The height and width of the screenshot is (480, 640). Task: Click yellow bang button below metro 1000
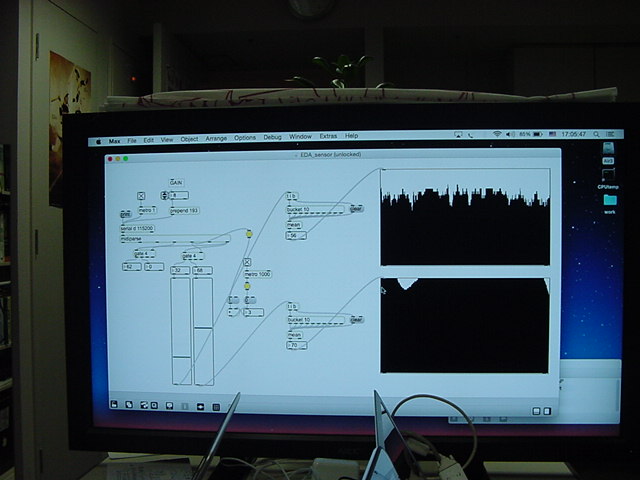point(247,286)
